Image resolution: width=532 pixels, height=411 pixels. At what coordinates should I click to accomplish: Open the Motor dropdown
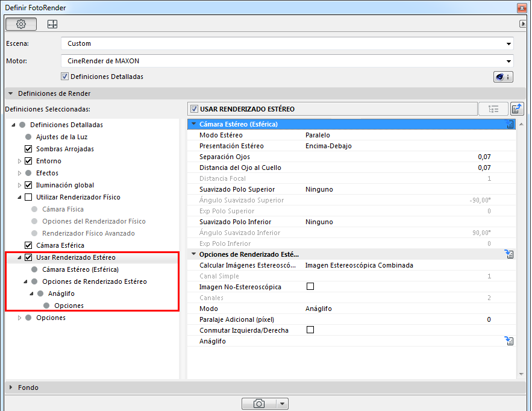287,61
